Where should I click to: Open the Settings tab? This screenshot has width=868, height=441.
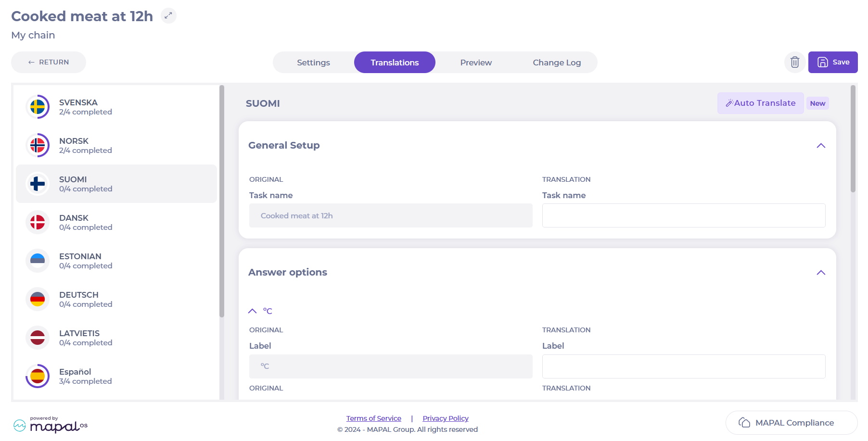pos(313,63)
